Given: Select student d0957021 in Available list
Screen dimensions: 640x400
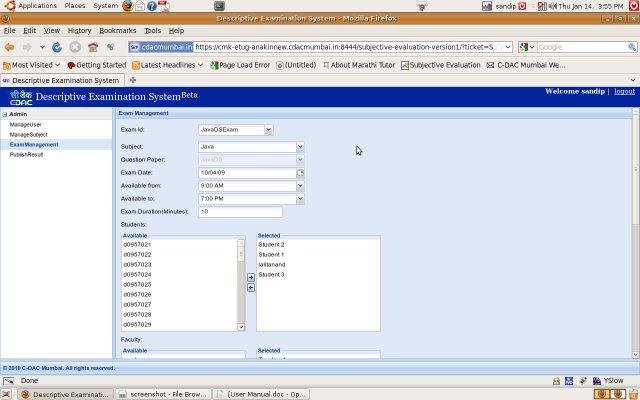Looking at the screenshot, I should [x=137, y=244].
